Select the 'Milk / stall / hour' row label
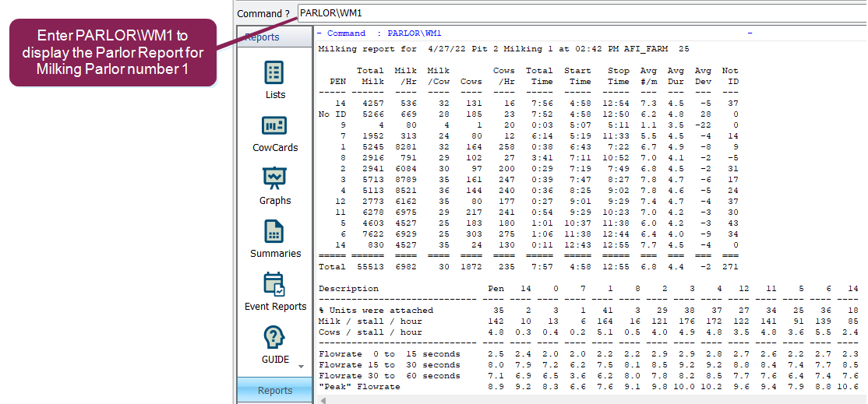The width and height of the screenshot is (868, 404). click(x=370, y=321)
